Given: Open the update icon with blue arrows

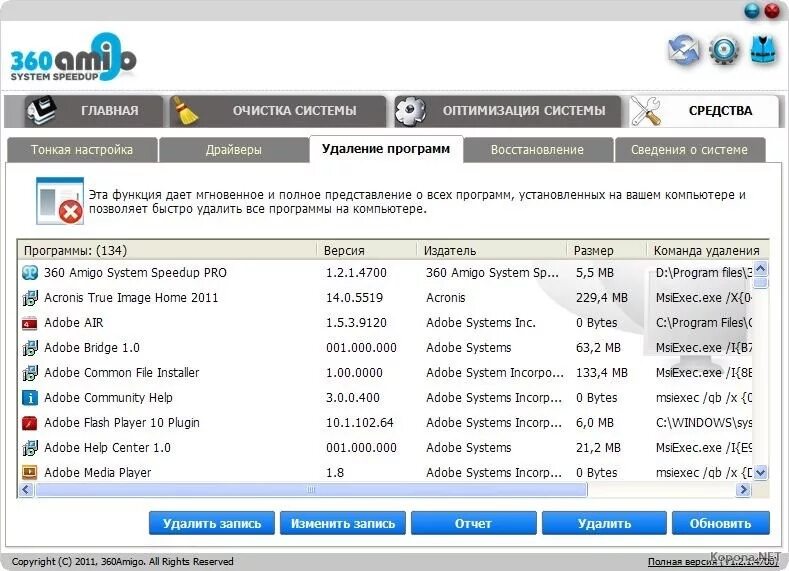Looking at the screenshot, I should pyautogui.click(x=683, y=50).
